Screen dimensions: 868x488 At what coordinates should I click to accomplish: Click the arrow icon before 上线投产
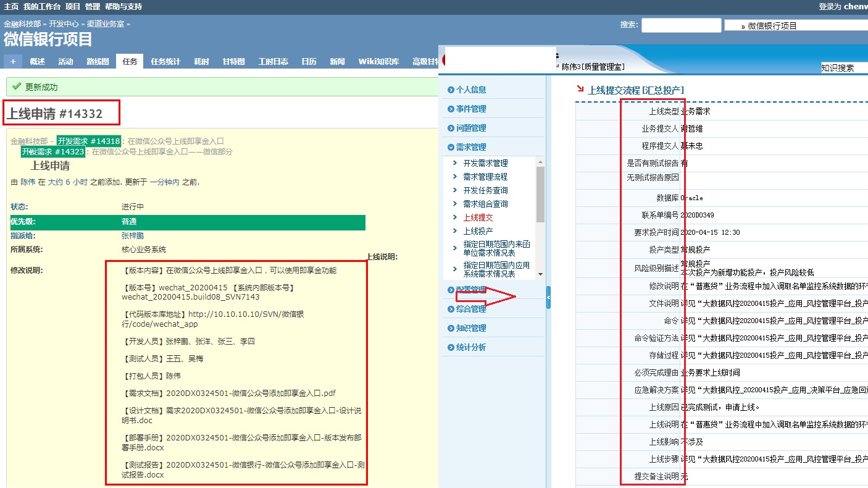coord(455,231)
